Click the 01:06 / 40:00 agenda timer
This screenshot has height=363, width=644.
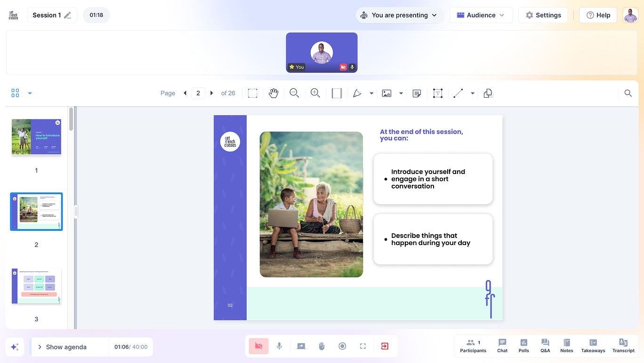tap(131, 347)
